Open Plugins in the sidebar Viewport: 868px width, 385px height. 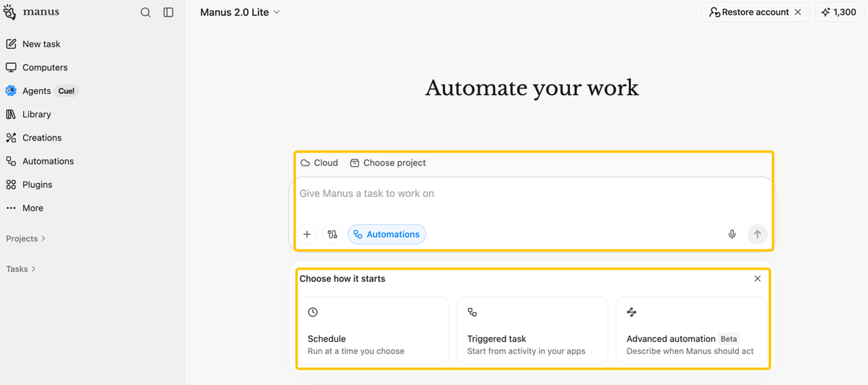click(x=91, y=184)
